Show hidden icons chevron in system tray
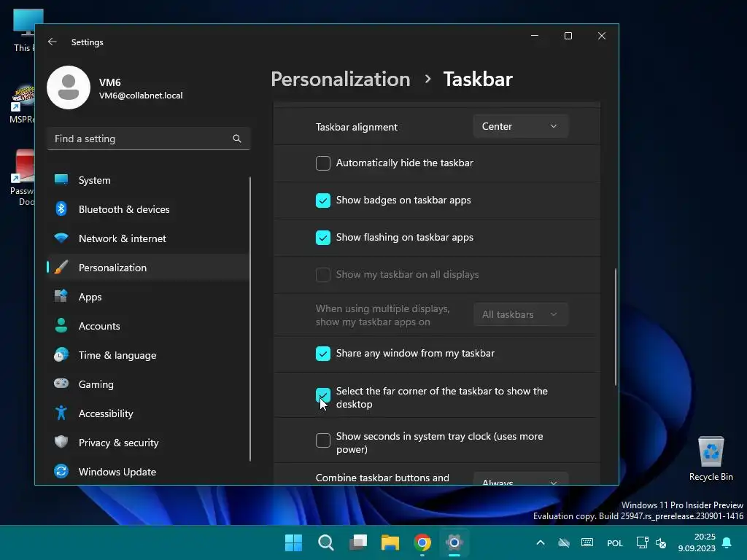747x560 pixels. pyautogui.click(x=541, y=542)
